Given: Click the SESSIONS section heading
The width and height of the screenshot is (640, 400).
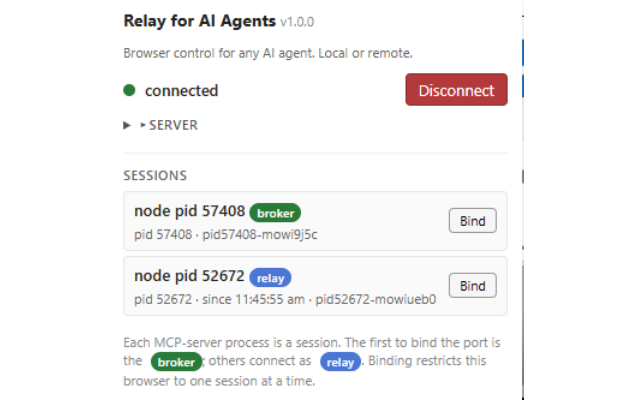Looking at the screenshot, I should click(155, 176).
